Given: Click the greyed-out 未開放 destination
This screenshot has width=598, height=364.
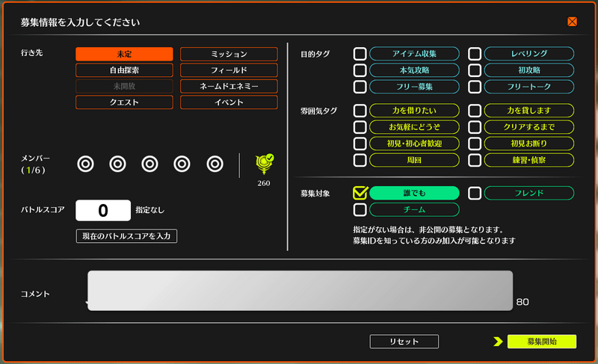Looking at the screenshot, I should click(x=124, y=86).
